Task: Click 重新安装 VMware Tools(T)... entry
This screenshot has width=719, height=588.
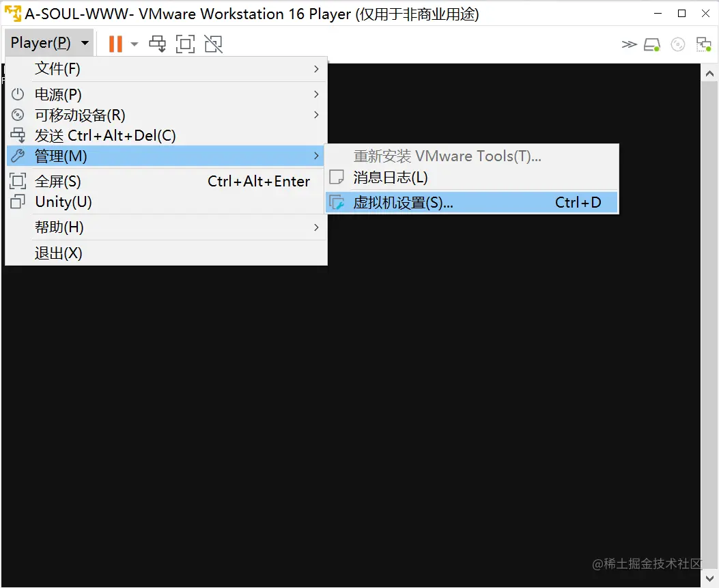Action: pyautogui.click(x=472, y=156)
